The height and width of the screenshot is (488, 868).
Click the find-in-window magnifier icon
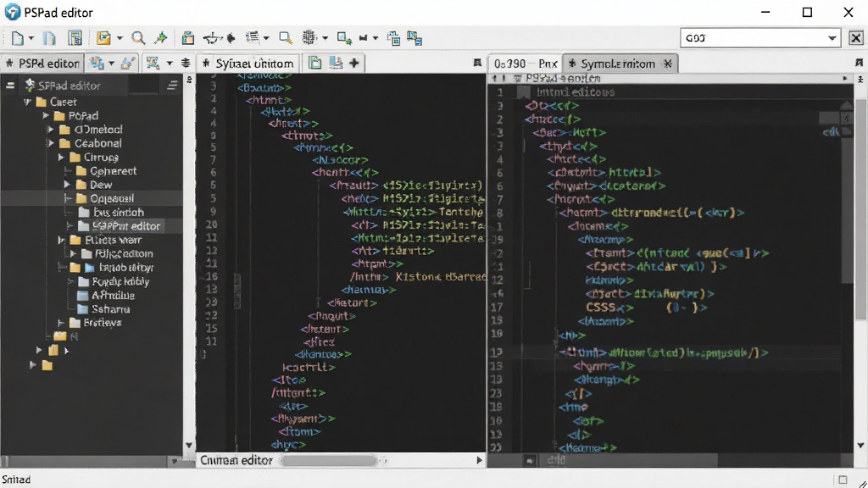[285, 38]
